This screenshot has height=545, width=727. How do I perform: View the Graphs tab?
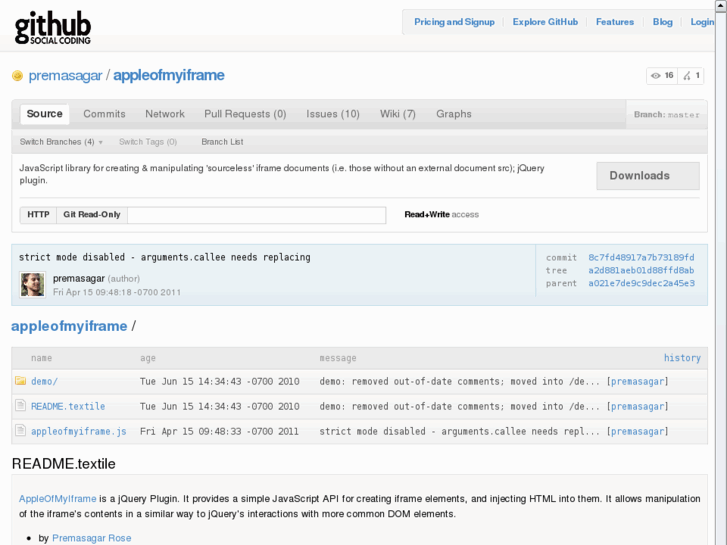click(x=453, y=114)
